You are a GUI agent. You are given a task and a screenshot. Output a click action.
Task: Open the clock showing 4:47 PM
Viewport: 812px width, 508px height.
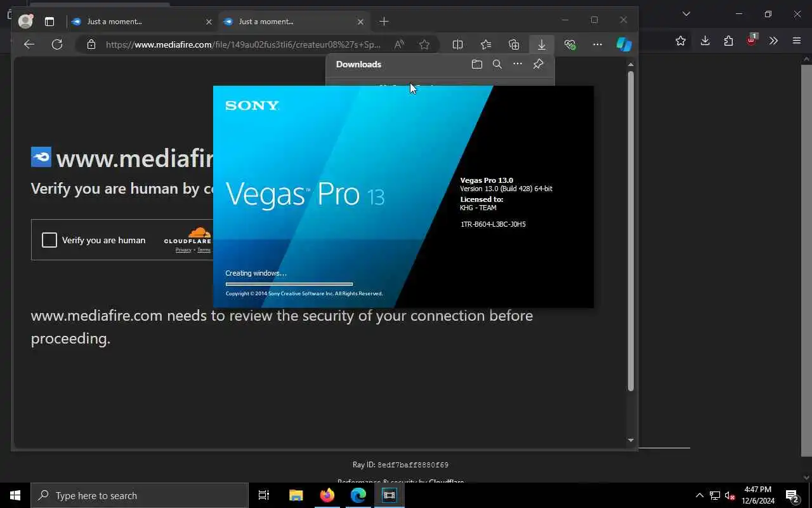point(758,495)
